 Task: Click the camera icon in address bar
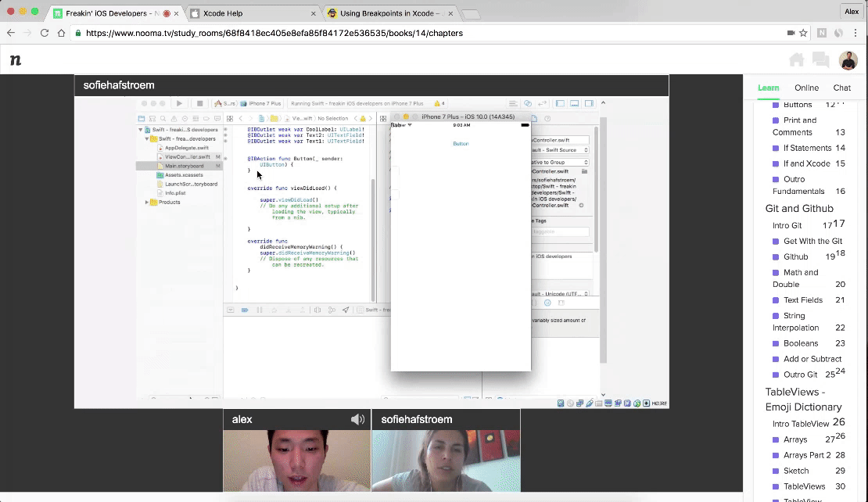pos(791,33)
